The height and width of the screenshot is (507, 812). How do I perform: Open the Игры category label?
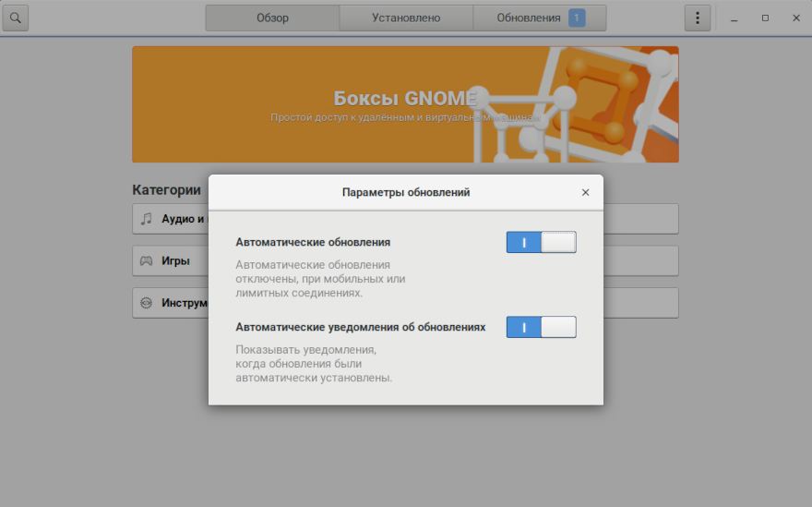tap(175, 260)
